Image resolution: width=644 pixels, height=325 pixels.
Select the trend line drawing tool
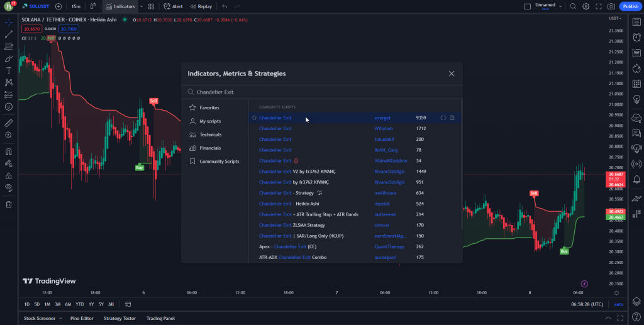[x=9, y=34]
